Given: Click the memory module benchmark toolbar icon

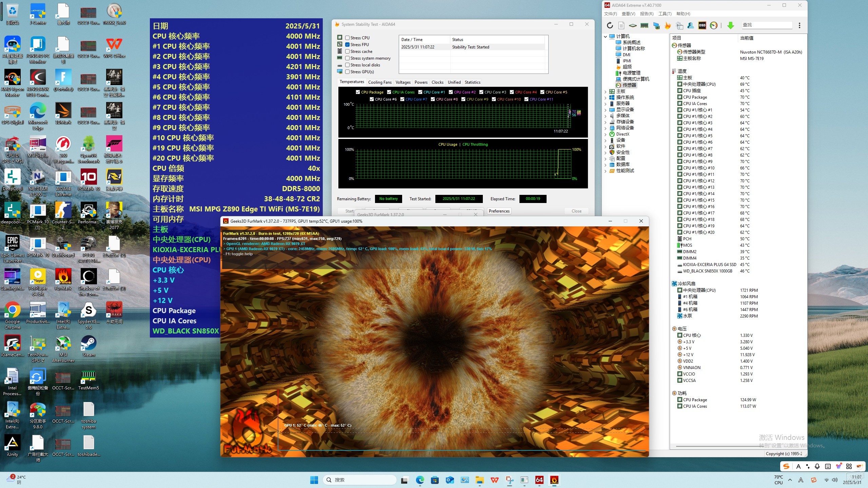Looking at the screenshot, I should 644,25.
